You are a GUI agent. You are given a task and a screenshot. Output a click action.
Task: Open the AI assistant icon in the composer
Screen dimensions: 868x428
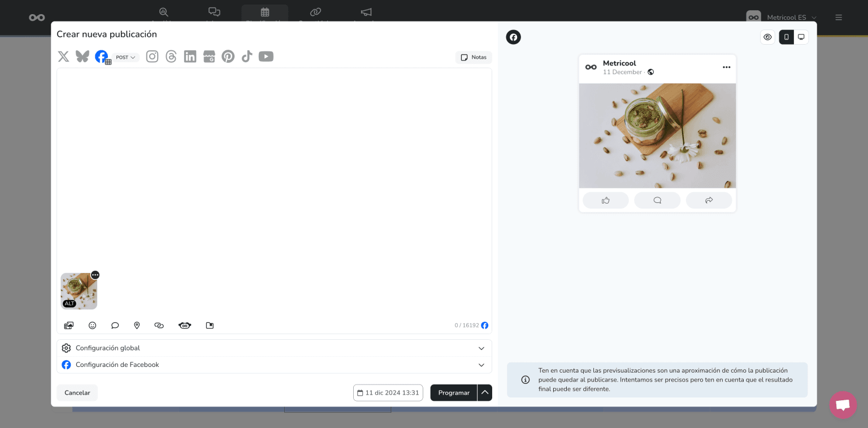point(185,325)
